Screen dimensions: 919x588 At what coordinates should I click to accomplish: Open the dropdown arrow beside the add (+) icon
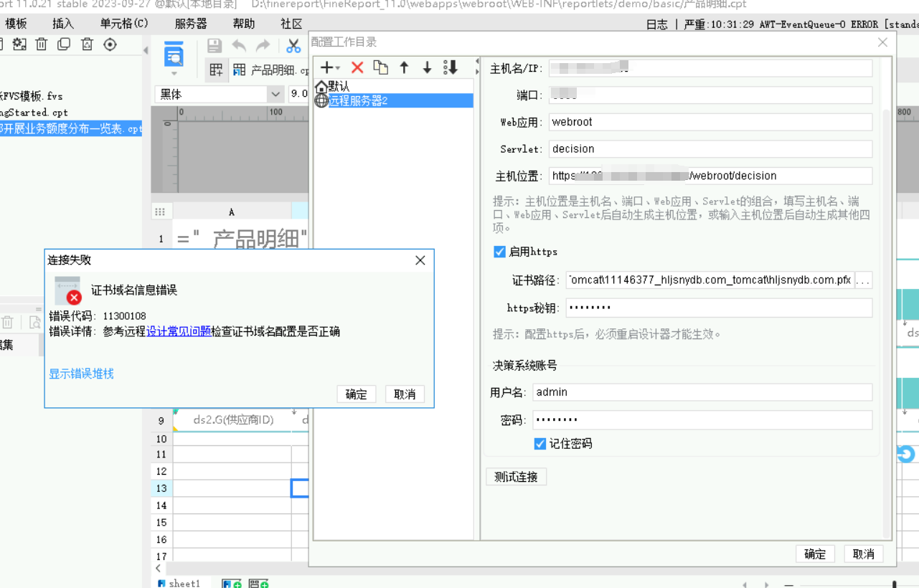point(338,68)
